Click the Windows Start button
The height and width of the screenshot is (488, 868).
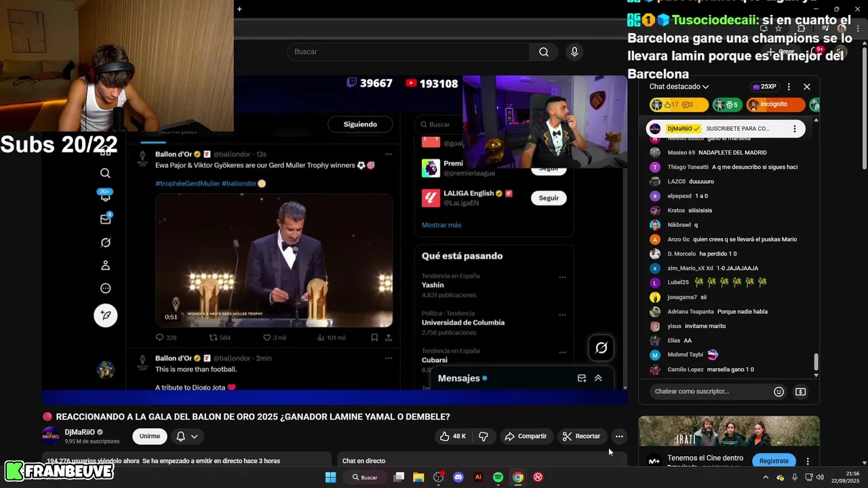[330, 477]
